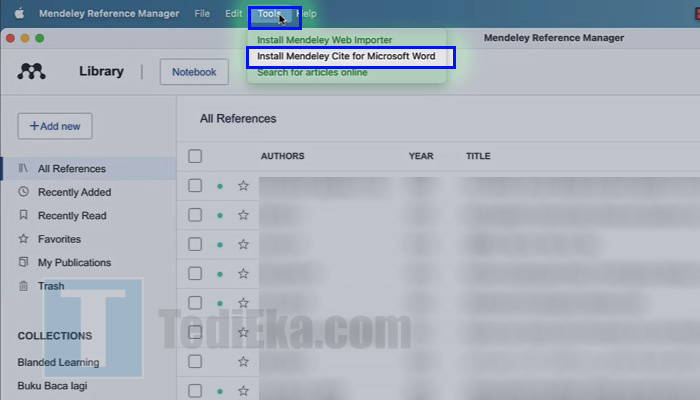Select All References in sidebar

88,168
